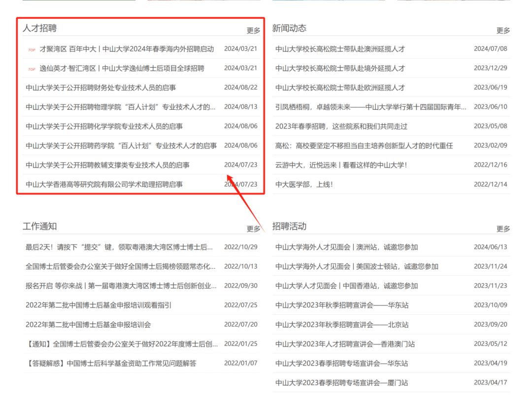The image size is (532, 402).
Task: Open 中大医学部,上线! news item
Action: pyautogui.click(x=304, y=184)
